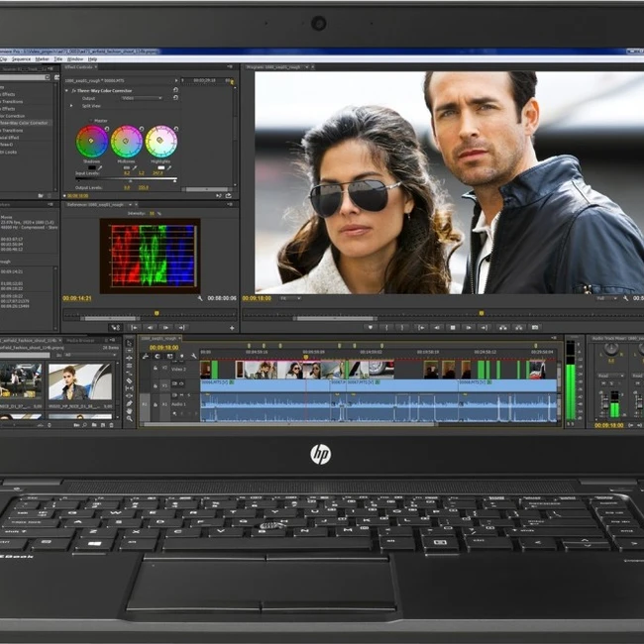Go to In point in Program monitor
Image resolution: width=644 pixels, height=644 pixels.
(421, 327)
